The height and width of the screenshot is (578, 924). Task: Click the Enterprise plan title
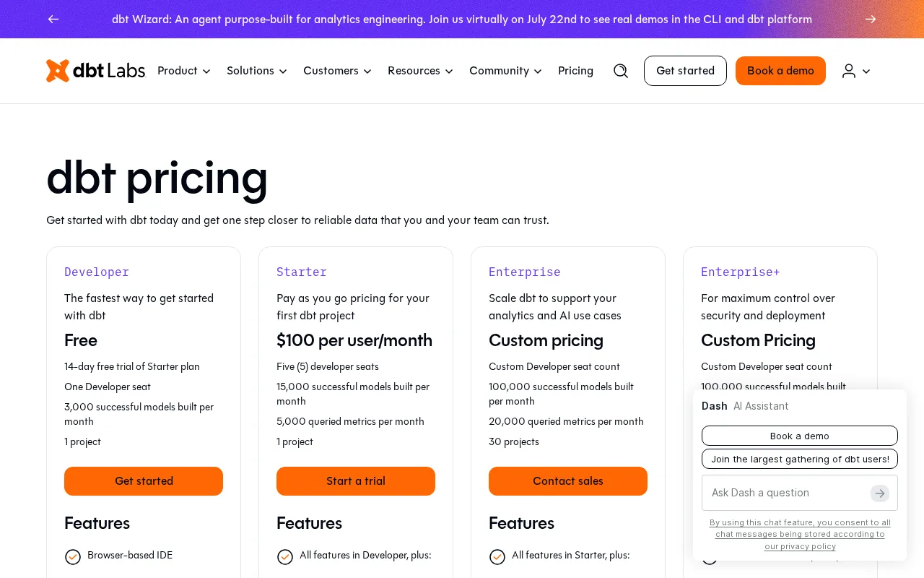(525, 272)
